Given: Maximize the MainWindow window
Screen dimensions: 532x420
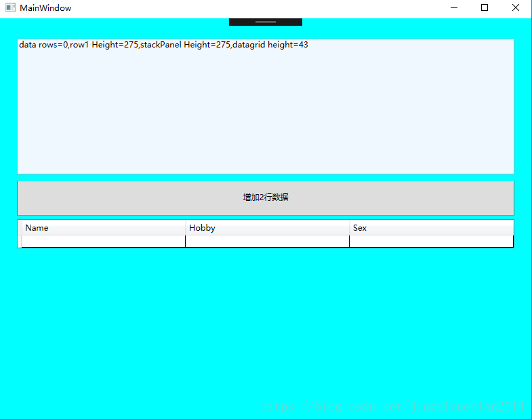Looking at the screenshot, I should [x=485, y=7].
